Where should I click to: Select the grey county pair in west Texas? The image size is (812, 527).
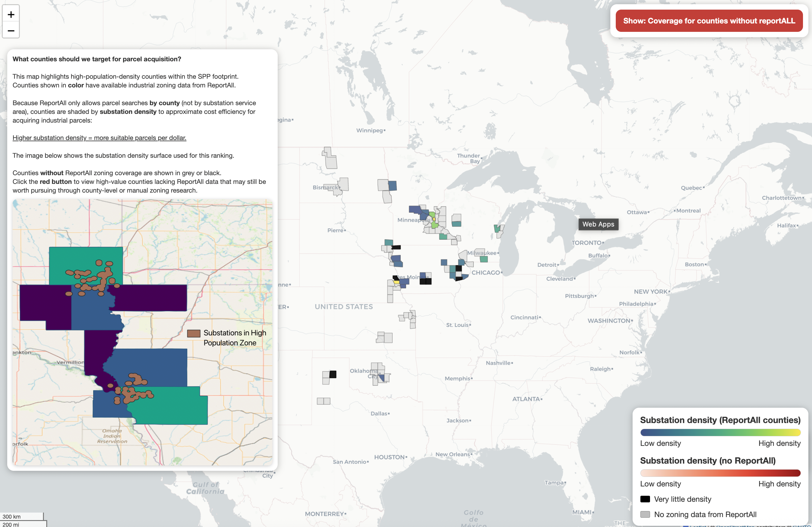pyautogui.click(x=323, y=401)
